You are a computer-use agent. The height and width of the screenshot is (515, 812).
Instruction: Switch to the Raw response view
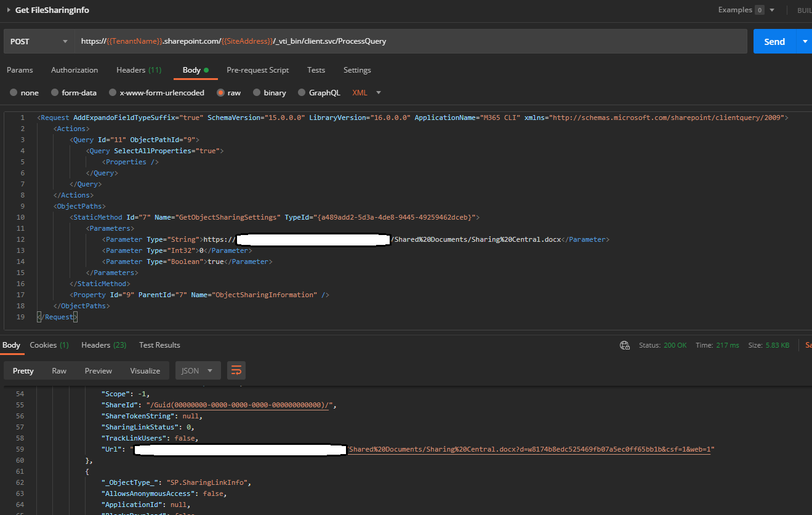click(x=58, y=370)
